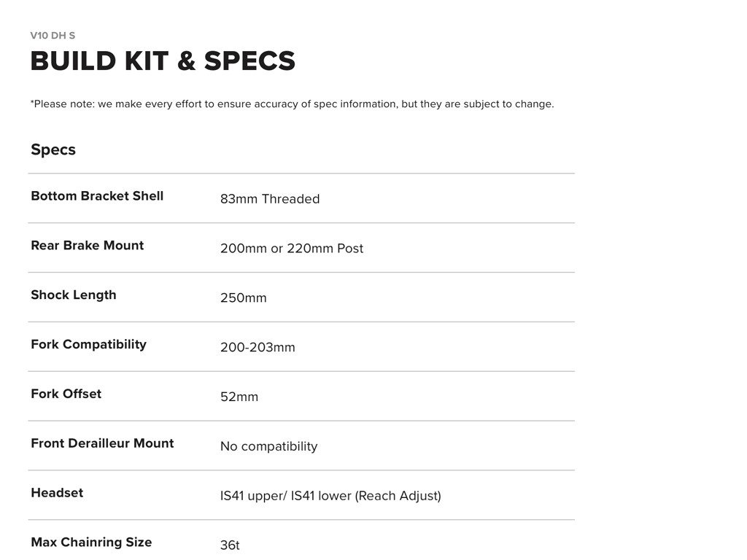747x560 pixels.
Task: Select the Fork Compatibility label
Action: [88, 344]
